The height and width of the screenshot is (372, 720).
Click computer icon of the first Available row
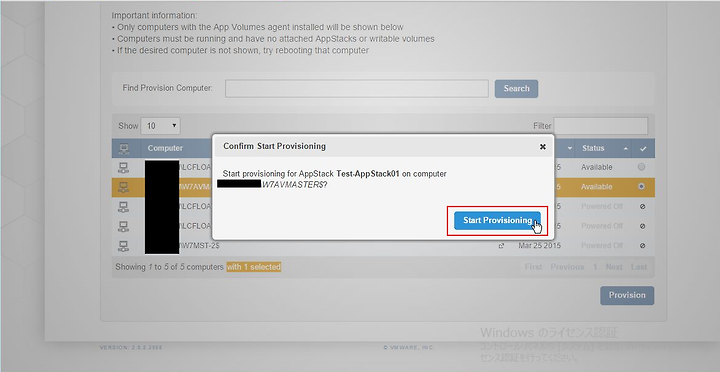pyautogui.click(x=123, y=168)
